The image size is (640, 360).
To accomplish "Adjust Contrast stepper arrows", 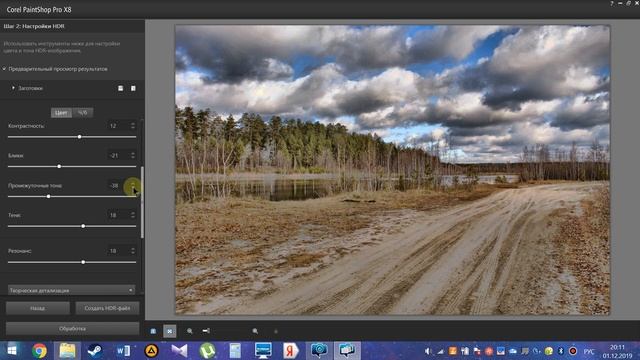I will tap(133, 126).
